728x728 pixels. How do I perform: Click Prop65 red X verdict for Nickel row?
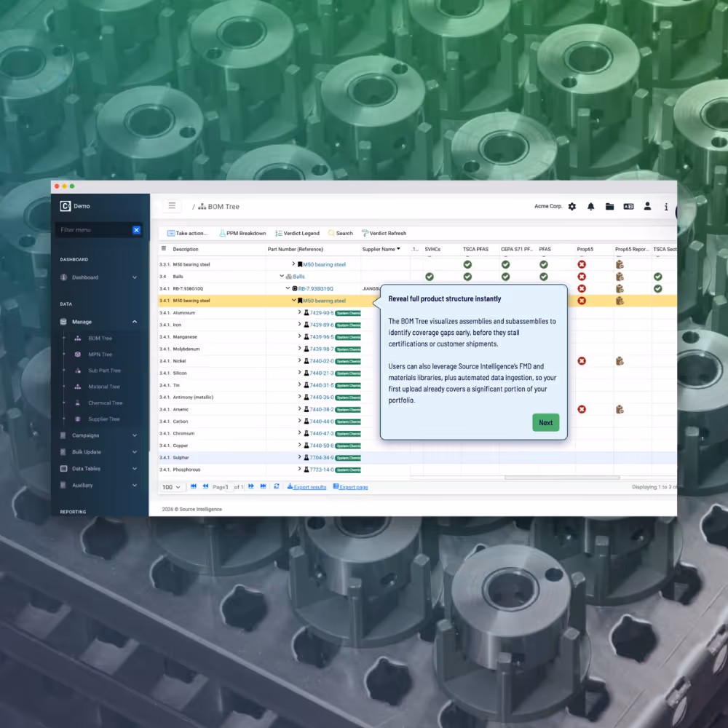point(582,361)
